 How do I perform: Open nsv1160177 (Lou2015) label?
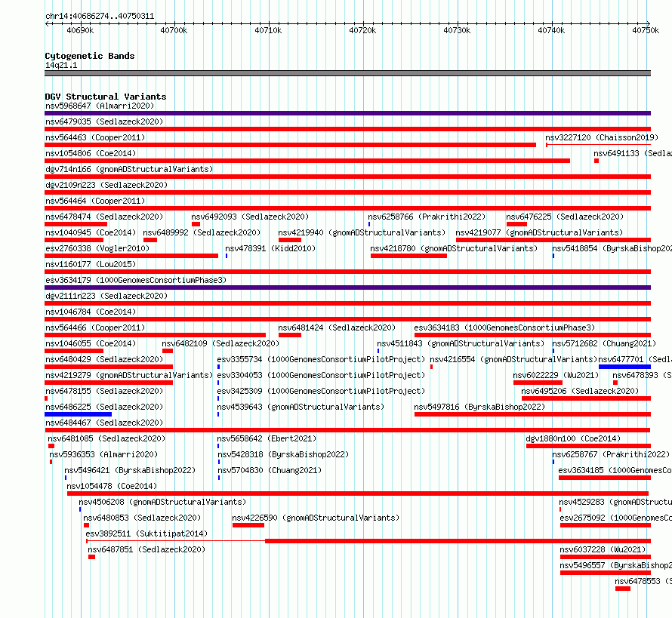pos(91,264)
